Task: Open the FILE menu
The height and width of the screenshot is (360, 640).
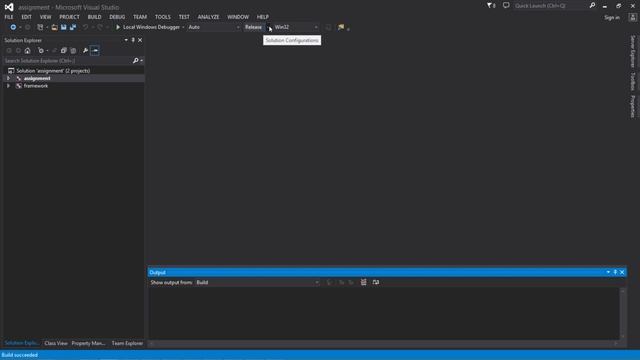Action: click(9, 17)
